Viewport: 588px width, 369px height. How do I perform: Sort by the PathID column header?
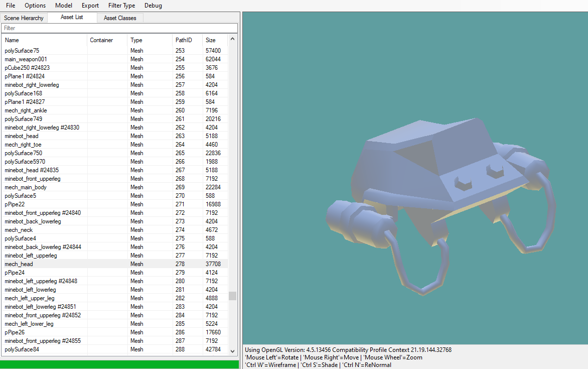[x=188, y=40]
